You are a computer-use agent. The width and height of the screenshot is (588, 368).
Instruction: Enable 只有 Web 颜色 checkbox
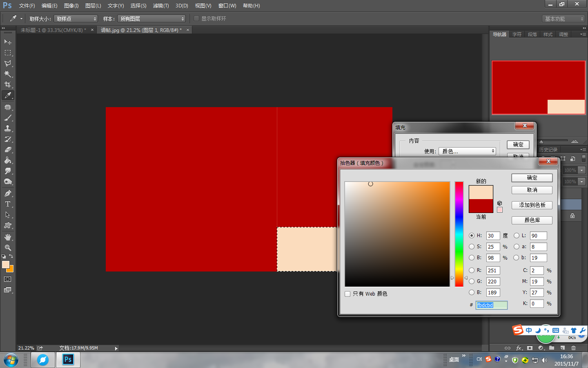(347, 294)
